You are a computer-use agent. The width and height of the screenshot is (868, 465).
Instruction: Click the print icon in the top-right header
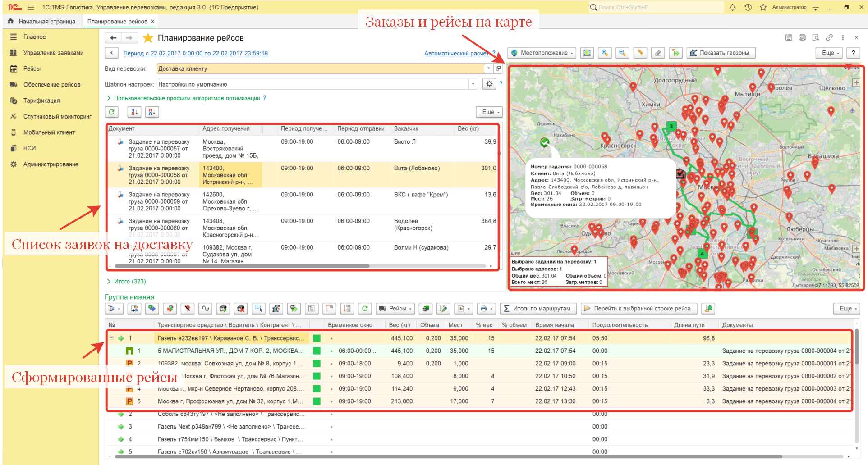click(802, 38)
